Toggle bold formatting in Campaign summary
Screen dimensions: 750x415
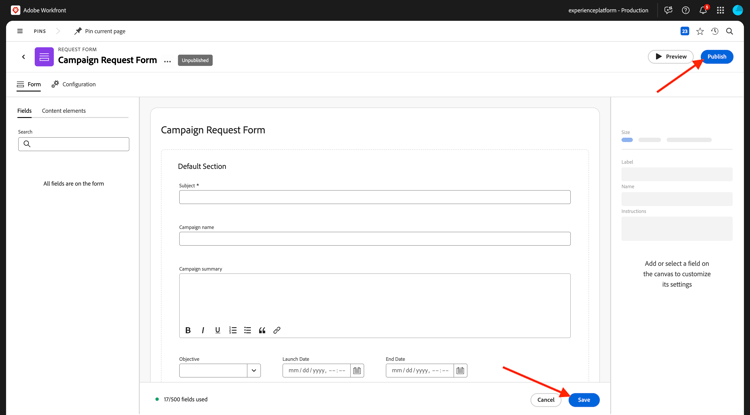pyautogui.click(x=188, y=330)
